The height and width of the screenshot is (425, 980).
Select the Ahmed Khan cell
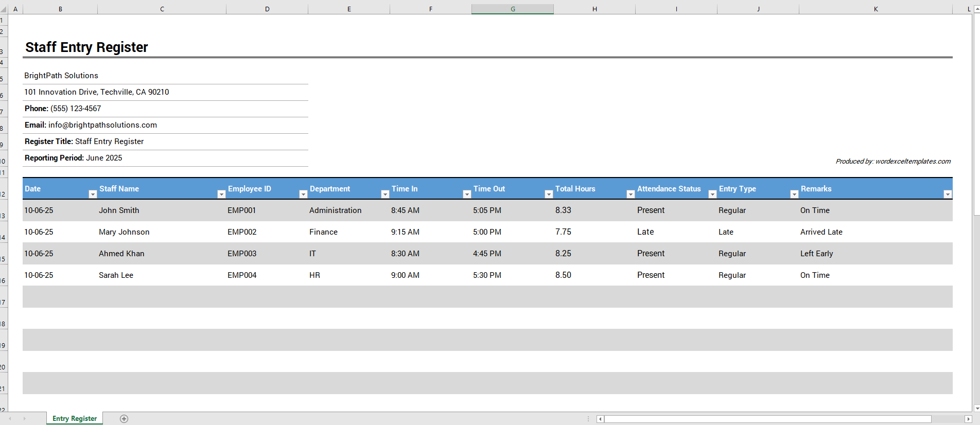162,253
